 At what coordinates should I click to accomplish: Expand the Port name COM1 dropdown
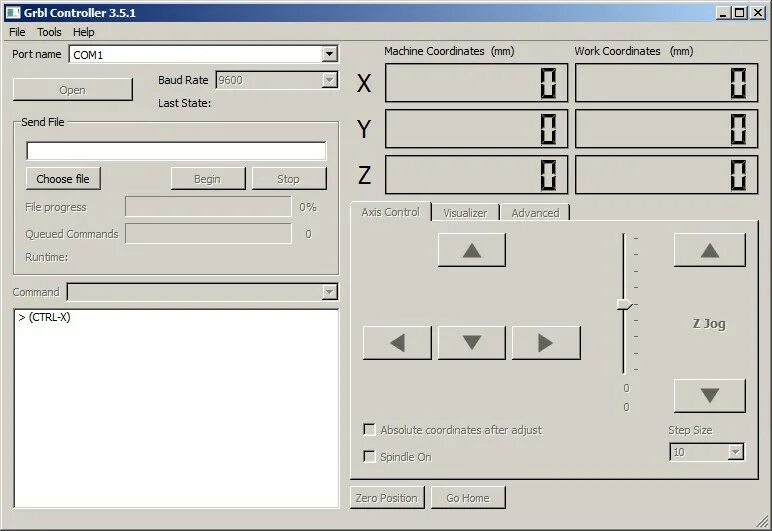coord(329,54)
